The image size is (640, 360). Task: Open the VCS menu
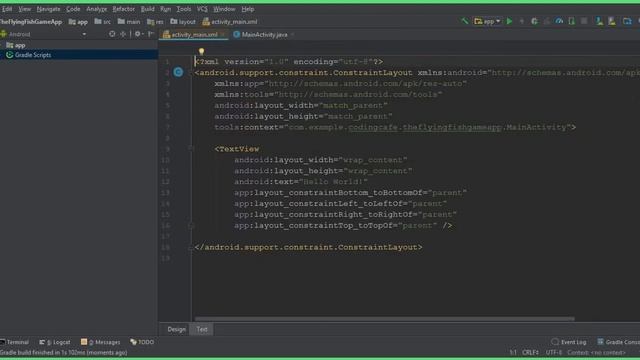click(x=202, y=9)
